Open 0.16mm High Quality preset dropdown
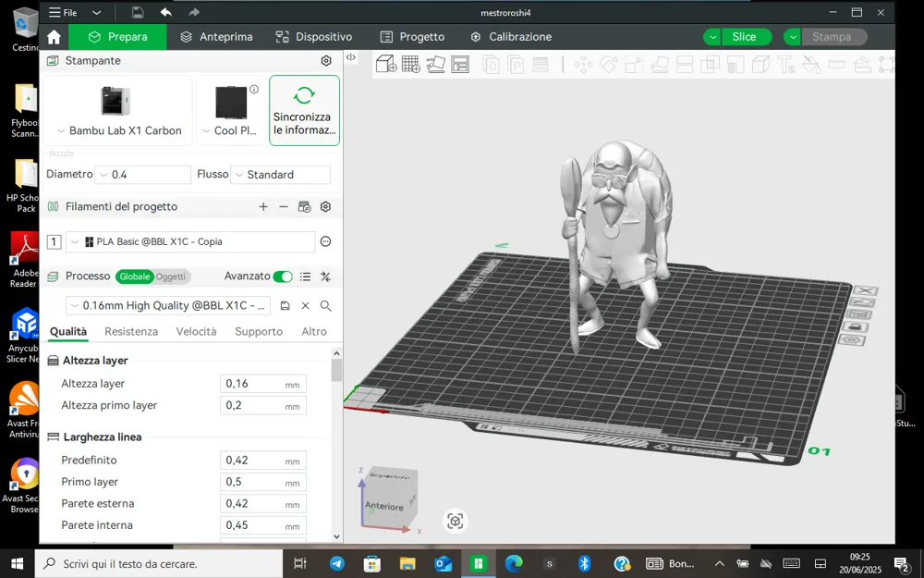The image size is (924, 578). (x=168, y=305)
